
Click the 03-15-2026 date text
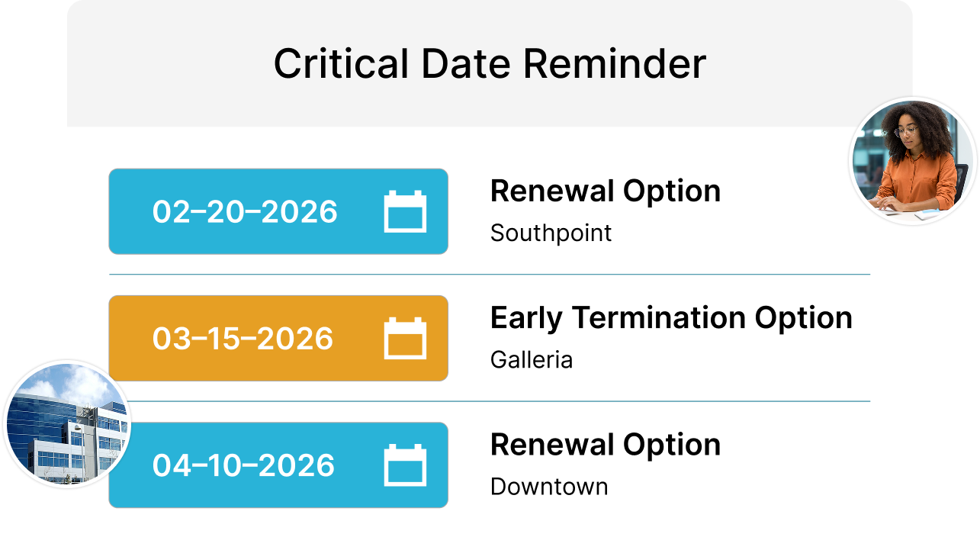243,339
